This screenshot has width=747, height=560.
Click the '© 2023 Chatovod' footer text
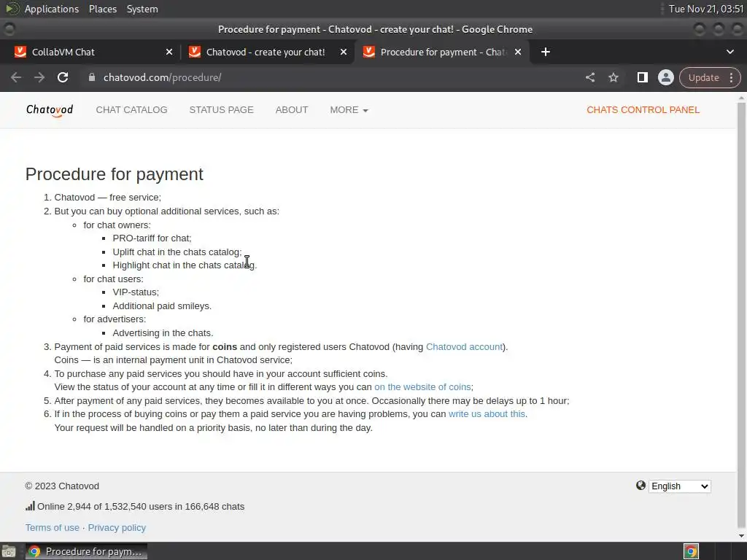click(63, 486)
